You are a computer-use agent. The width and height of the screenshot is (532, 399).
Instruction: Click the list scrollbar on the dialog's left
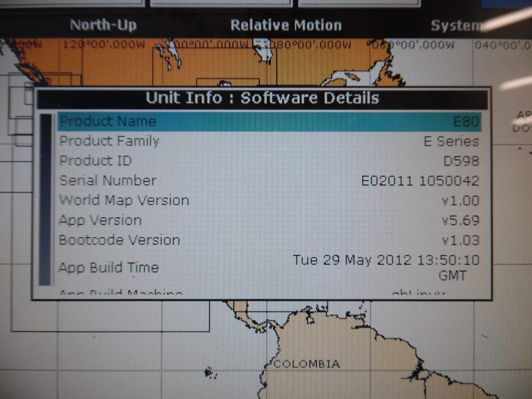pyautogui.click(x=45, y=199)
